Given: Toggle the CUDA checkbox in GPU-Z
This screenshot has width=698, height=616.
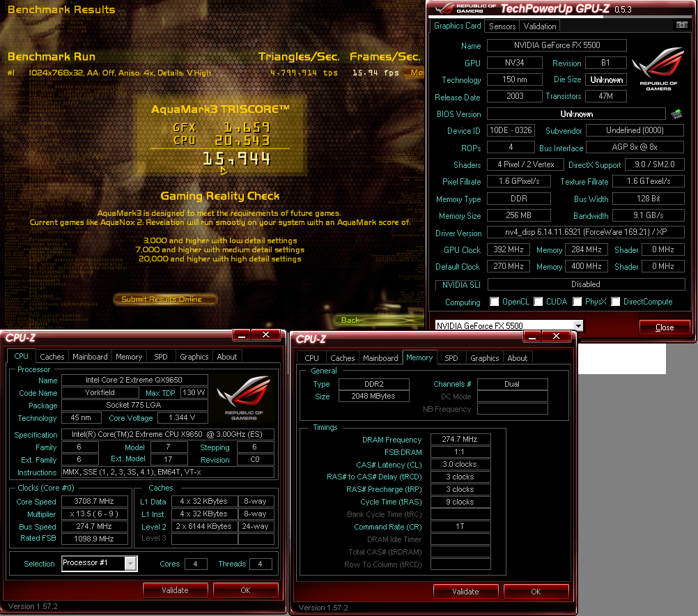Looking at the screenshot, I should click(538, 302).
